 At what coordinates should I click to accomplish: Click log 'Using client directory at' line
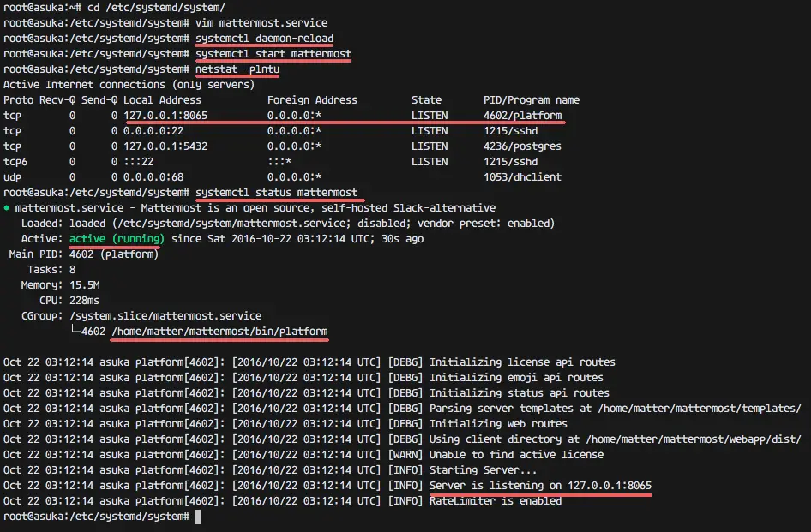tap(616, 439)
